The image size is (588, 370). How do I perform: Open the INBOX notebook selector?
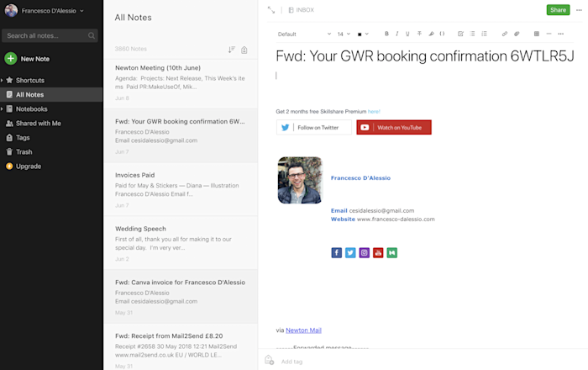pyautogui.click(x=301, y=10)
